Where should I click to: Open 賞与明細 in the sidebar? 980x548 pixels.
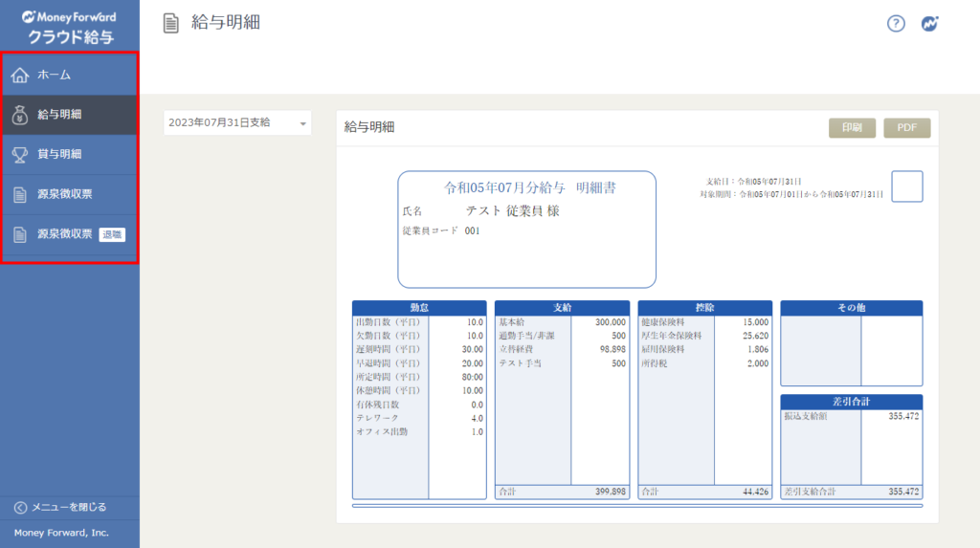click(x=69, y=154)
